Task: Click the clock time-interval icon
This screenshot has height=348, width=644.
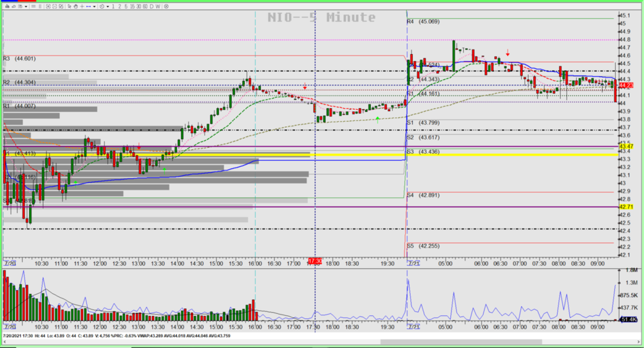Action: [x=102, y=6]
